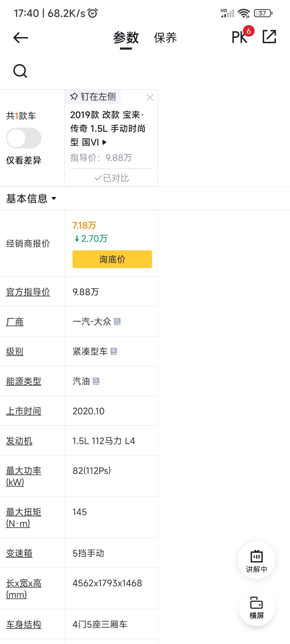Remove the car with X icon
This screenshot has width=290, height=644.
pos(150,97)
